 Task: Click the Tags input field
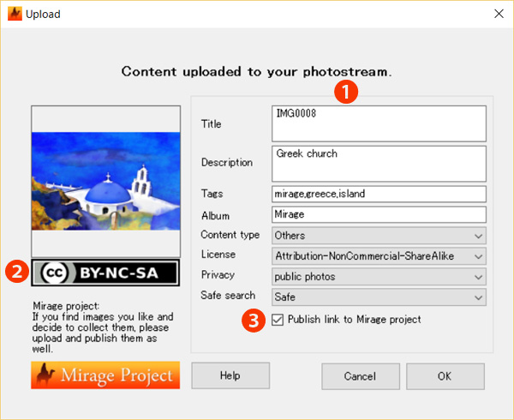pos(379,194)
